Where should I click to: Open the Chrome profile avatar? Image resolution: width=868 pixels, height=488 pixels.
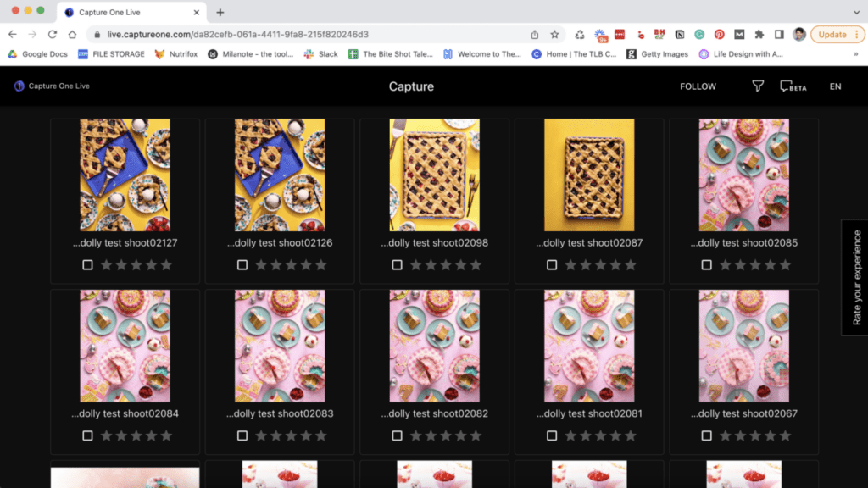(x=798, y=34)
